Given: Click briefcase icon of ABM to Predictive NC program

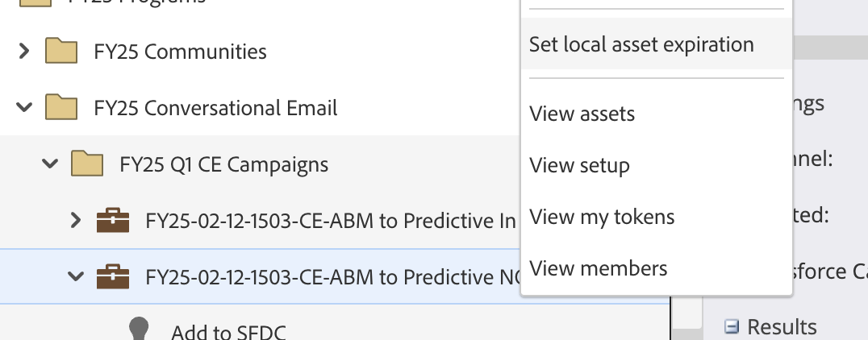Looking at the screenshot, I should (113, 276).
